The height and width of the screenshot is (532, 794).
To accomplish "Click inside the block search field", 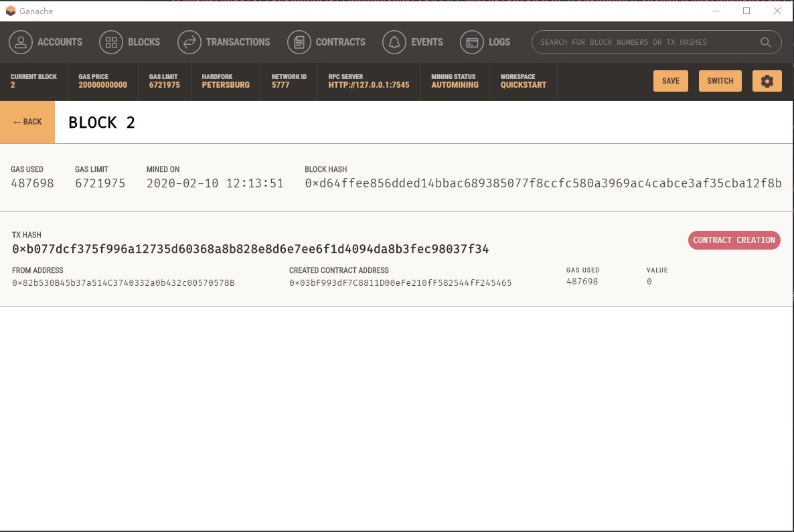I will pos(643,41).
